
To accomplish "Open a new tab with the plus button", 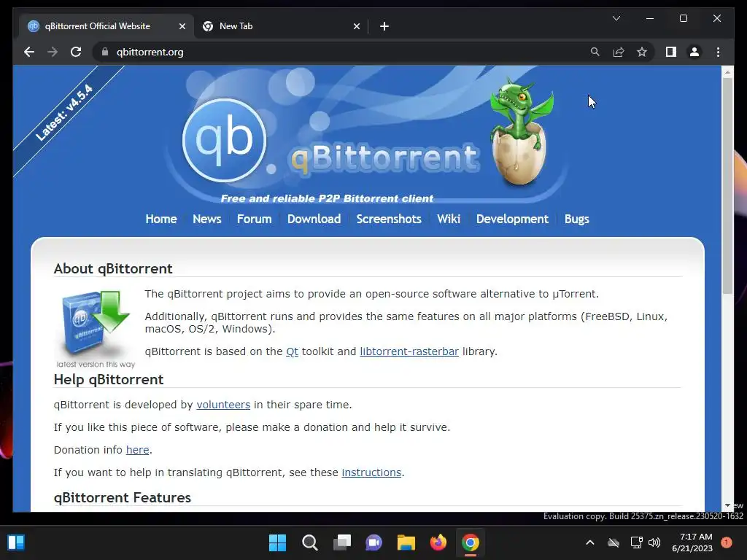I will tap(384, 26).
